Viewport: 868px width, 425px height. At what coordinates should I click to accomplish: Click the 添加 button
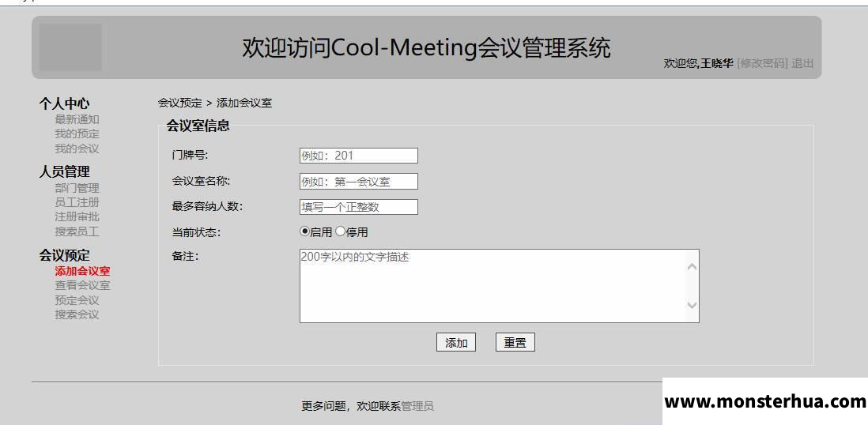pyautogui.click(x=456, y=343)
